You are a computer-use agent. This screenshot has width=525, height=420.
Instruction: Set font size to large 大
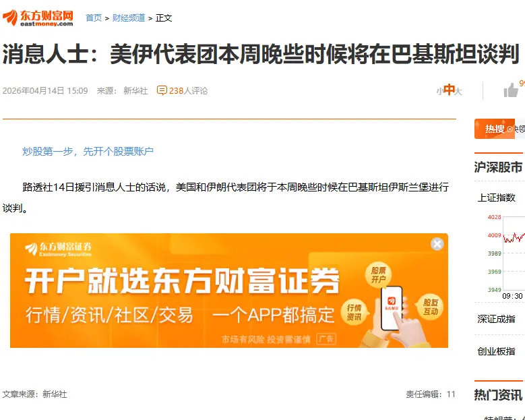(x=458, y=91)
